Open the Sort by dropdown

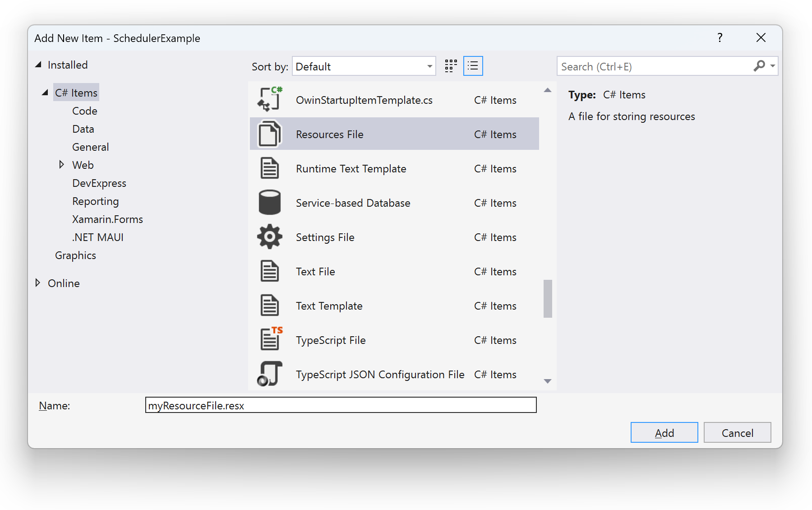[364, 66]
